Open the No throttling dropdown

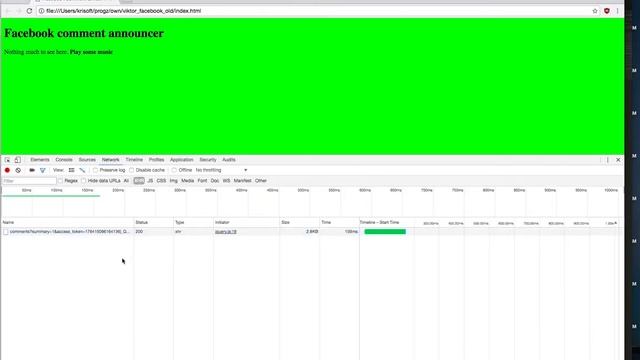coord(221,170)
